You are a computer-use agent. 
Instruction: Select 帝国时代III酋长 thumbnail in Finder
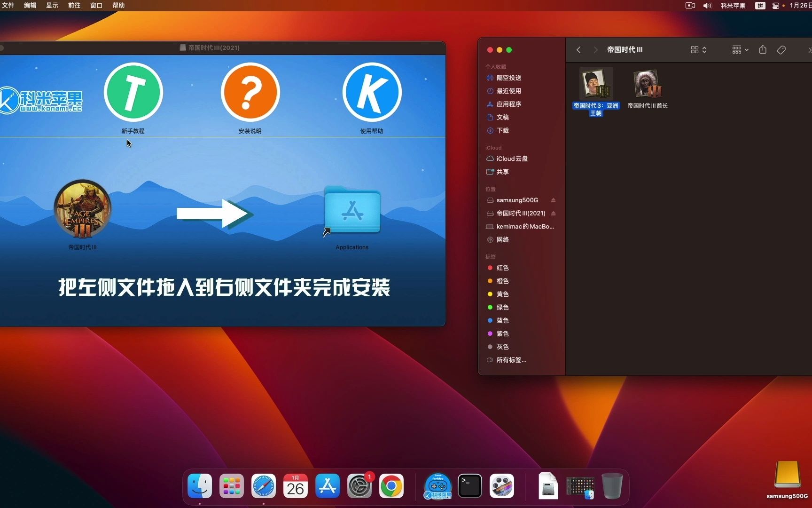(x=648, y=84)
